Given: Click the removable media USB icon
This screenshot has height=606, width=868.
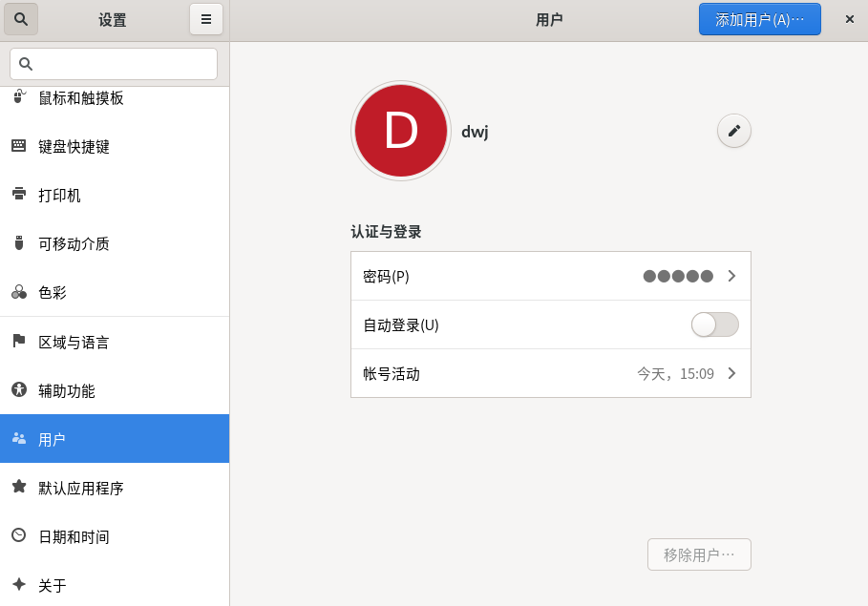Looking at the screenshot, I should 19,242.
